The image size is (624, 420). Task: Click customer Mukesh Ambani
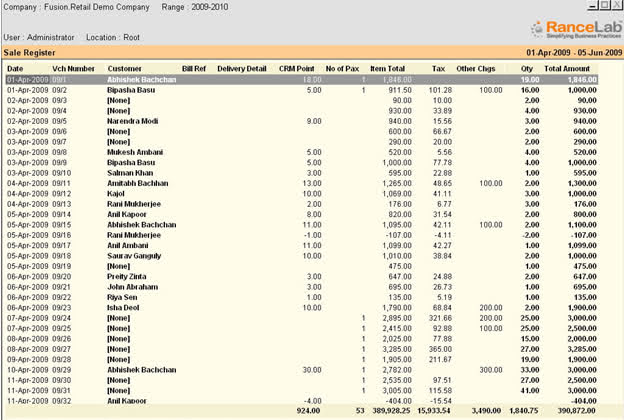135,152
